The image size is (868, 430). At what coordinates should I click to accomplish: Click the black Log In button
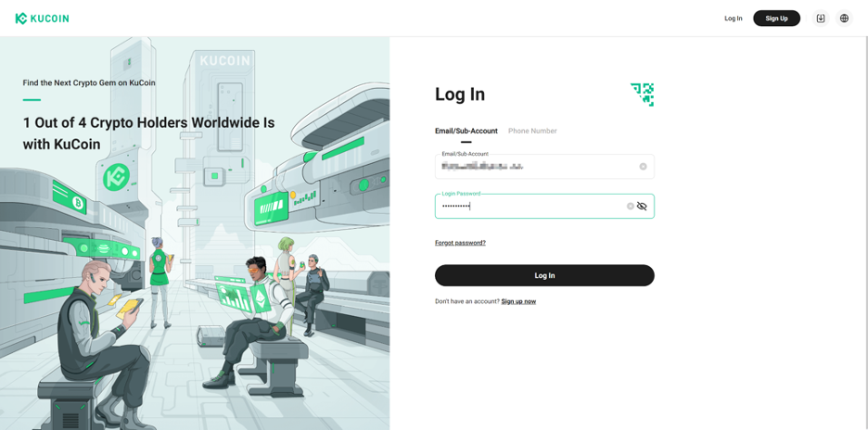[x=544, y=275]
